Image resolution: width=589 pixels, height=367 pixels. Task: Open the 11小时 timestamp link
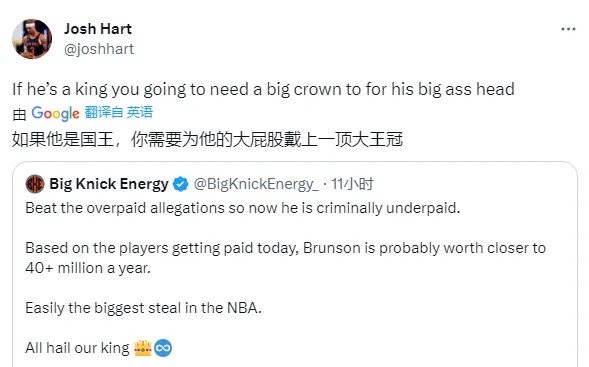352,184
